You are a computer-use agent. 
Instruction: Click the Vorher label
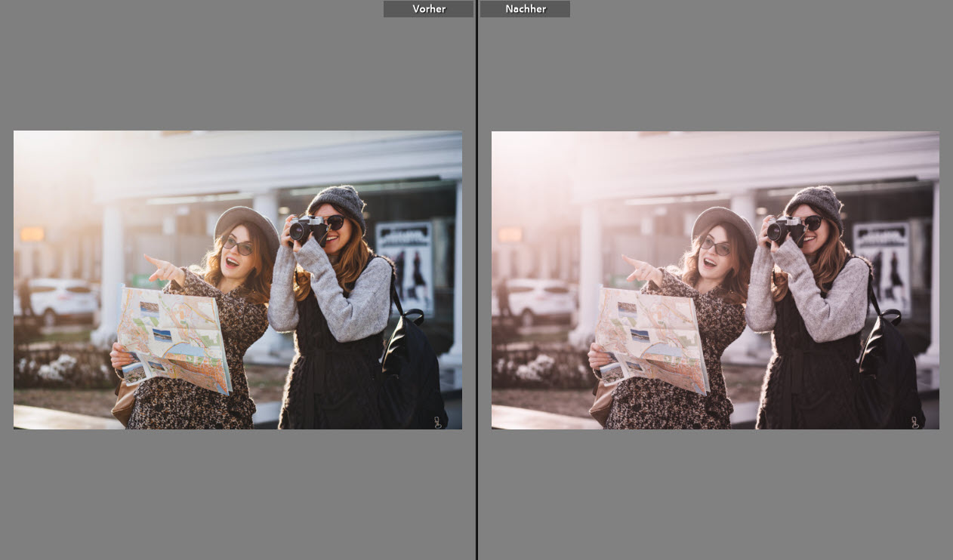428,9
